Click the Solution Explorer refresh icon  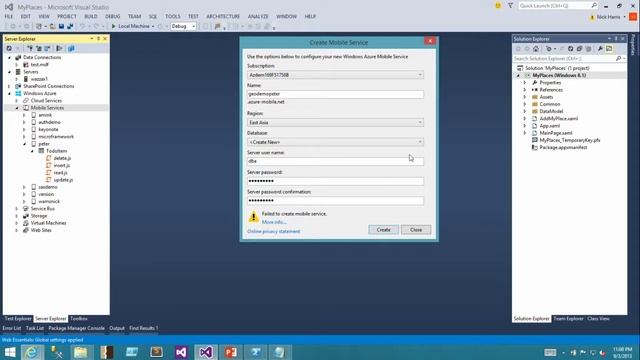(x=570, y=49)
